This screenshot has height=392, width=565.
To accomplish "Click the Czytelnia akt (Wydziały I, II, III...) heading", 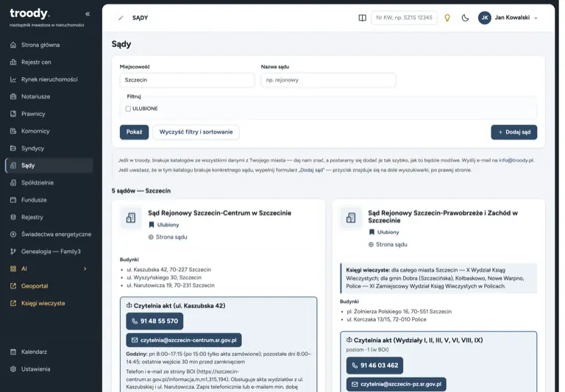I will (414, 340).
